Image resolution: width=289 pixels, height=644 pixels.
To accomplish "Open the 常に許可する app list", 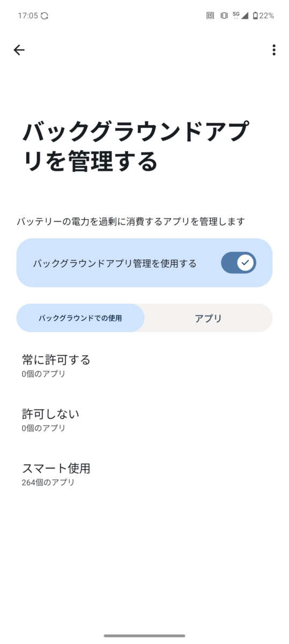I will pyautogui.click(x=144, y=366).
